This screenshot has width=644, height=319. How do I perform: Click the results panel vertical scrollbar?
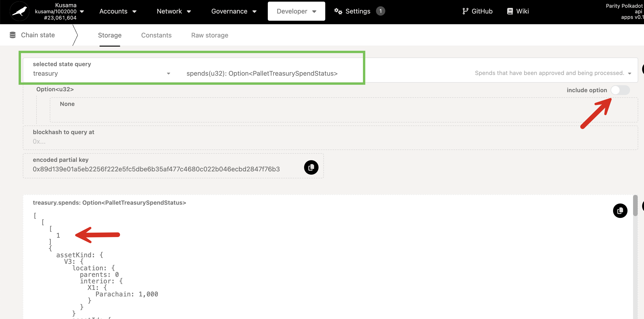coord(635,206)
